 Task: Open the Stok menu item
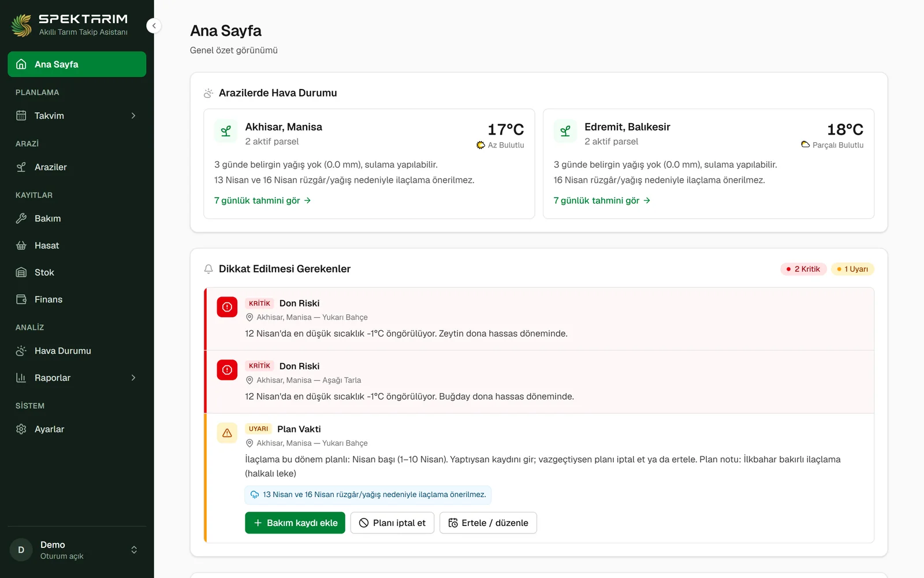(x=77, y=272)
